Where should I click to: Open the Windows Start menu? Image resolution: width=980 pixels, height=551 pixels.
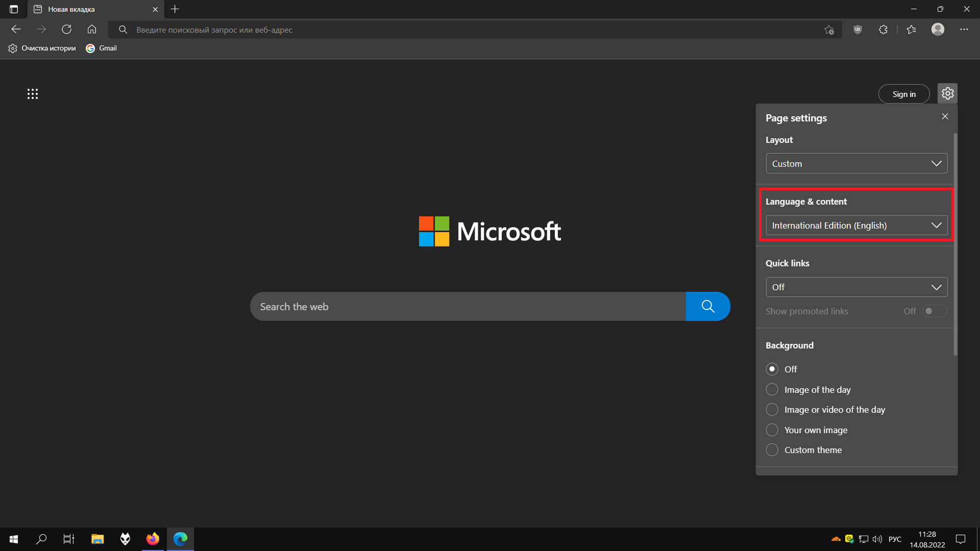pyautogui.click(x=14, y=539)
